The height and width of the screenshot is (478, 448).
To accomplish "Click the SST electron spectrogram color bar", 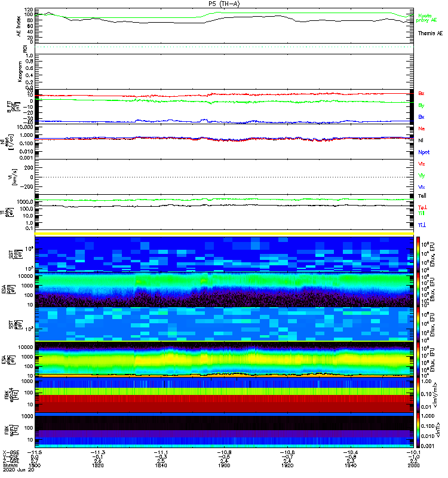I will coord(418,324).
